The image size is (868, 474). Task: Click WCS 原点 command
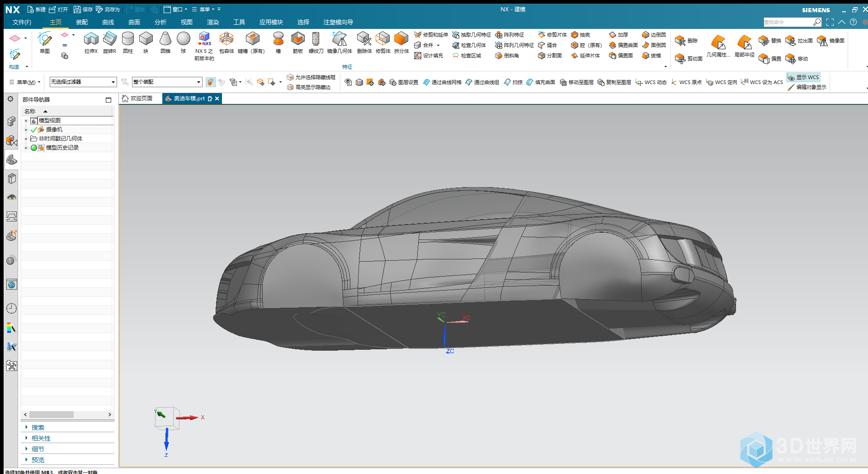coord(686,82)
